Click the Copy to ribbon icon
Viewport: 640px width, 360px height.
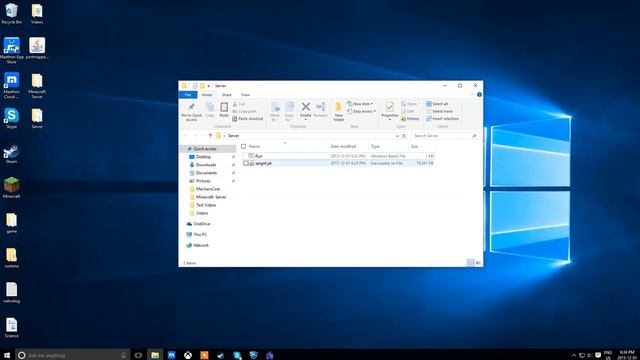pyautogui.click(x=289, y=111)
